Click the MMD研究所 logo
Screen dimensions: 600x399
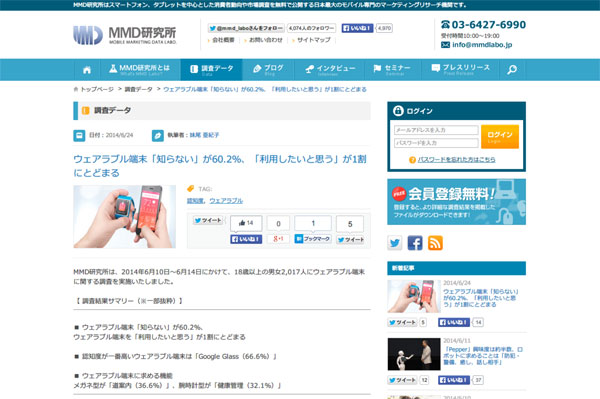(125, 35)
